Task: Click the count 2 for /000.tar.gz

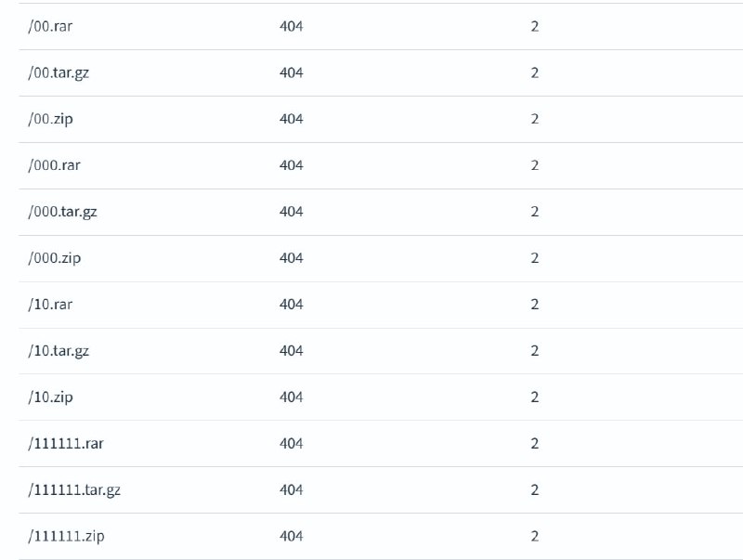Action: (535, 212)
